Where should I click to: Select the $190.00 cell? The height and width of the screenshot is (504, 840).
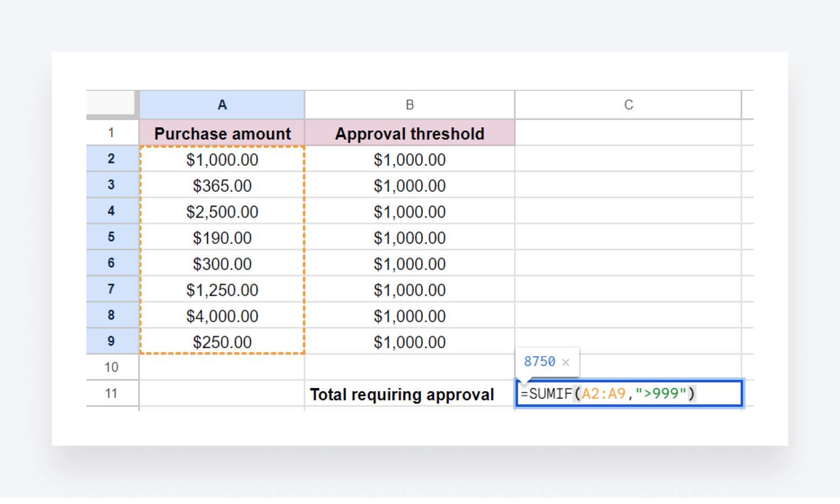[x=222, y=237]
